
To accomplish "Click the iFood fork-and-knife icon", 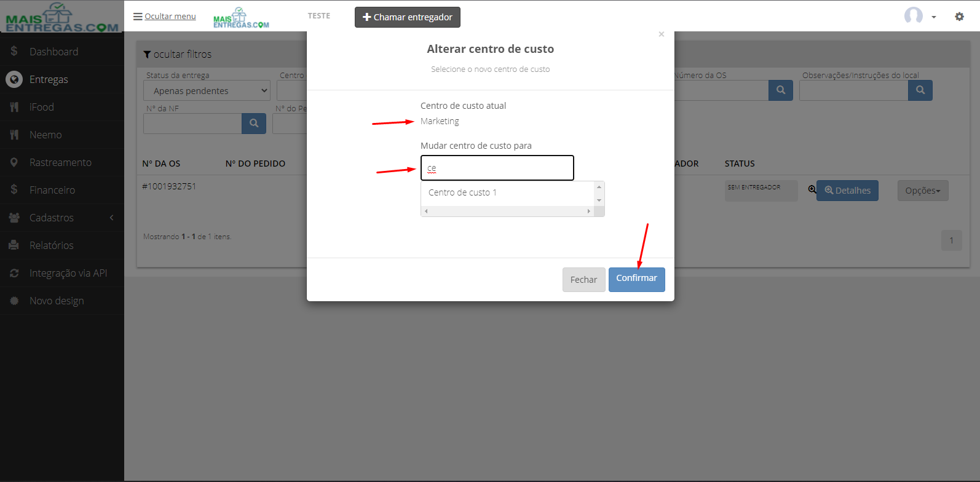I will (x=14, y=107).
